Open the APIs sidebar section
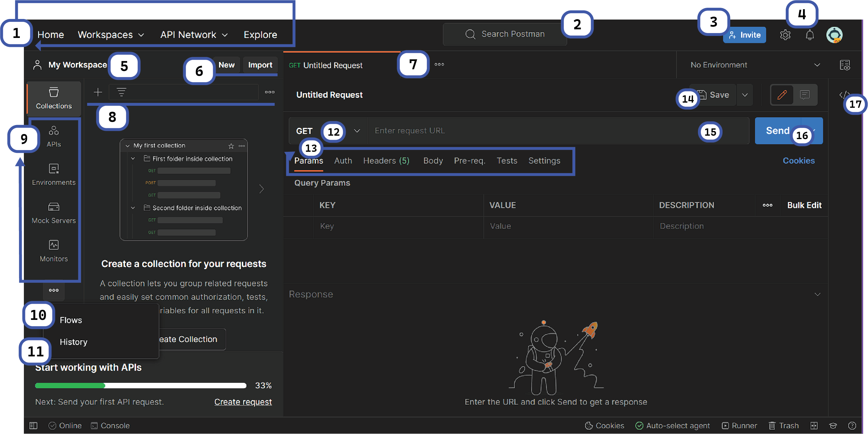This screenshot has width=868, height=434. (x=54, y=136)
